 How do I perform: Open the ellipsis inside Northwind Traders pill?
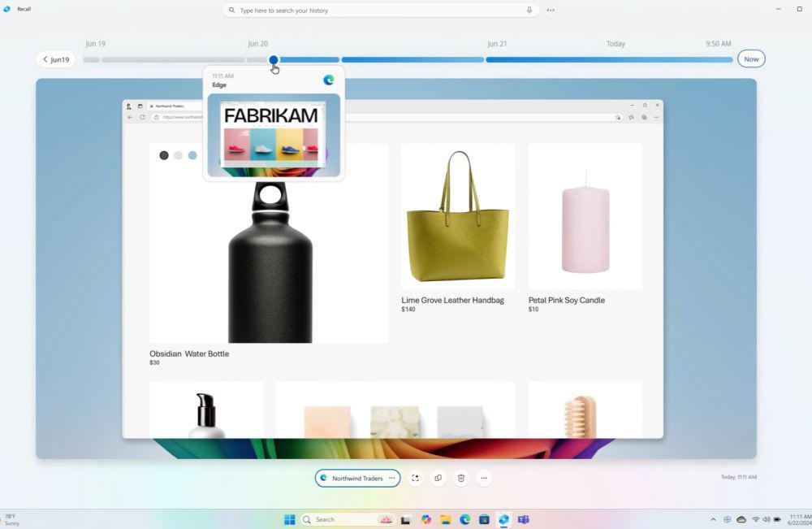tap(392, 478)
